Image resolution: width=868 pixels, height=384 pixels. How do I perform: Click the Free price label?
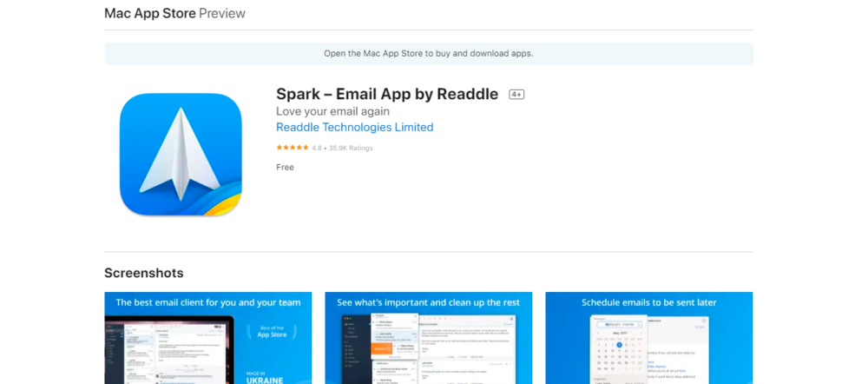285,168
